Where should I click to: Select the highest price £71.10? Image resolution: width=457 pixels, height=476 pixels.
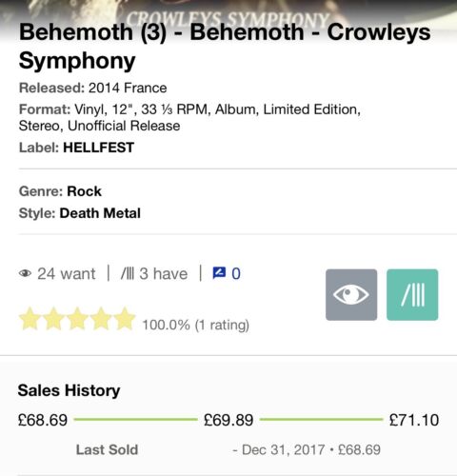(x=414, y=420)
